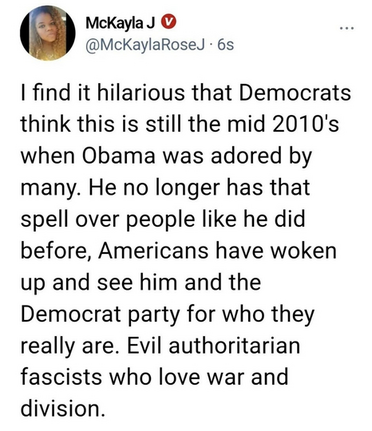Open the tweet's 6s timestamp
This screenshot has height=431, width=372.
tap(225, 45)
